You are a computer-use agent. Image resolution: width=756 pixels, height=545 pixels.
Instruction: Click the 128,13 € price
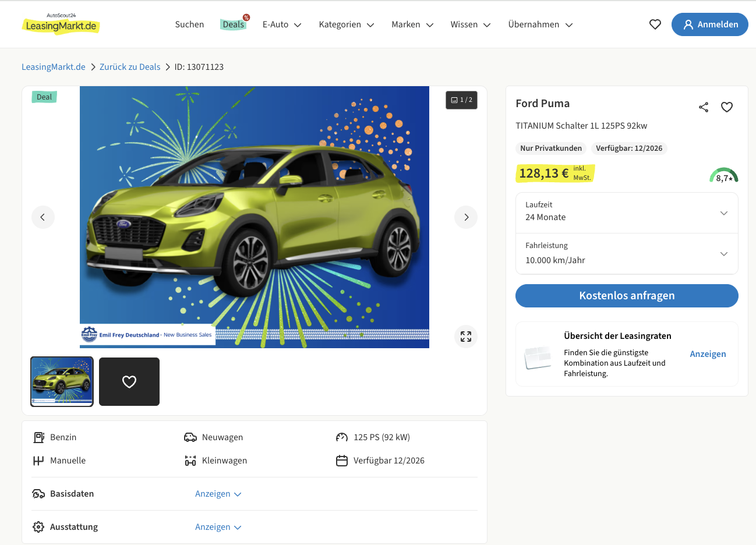pyautogui.click(x=544, y=173)
